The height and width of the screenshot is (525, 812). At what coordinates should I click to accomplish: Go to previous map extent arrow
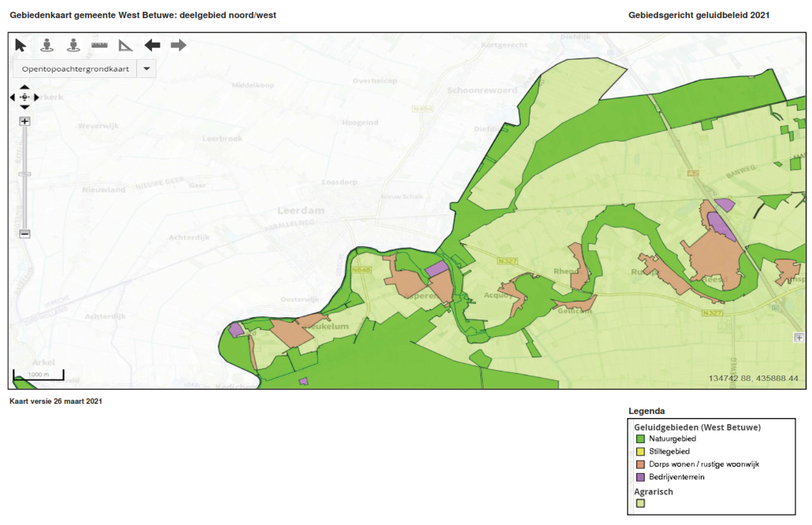[x=152, y=45]
